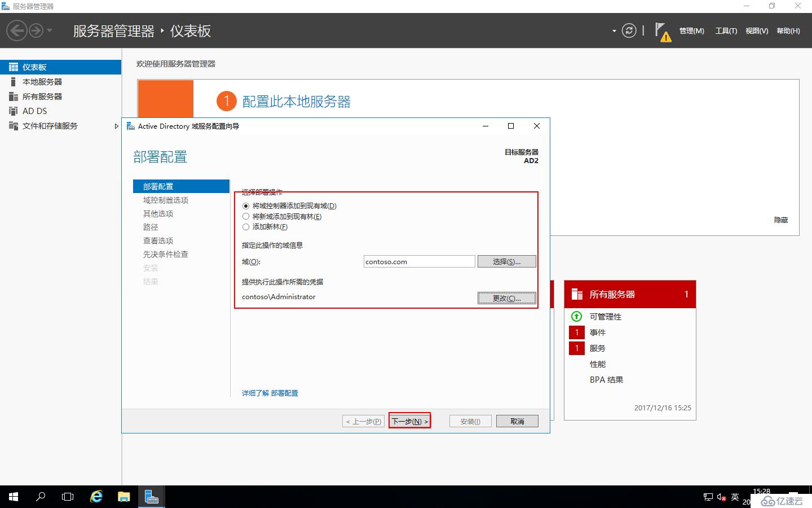This screenshot has width=812, height=508.
Task: Click 性能 in 所有服务器 tile
Action: [598, 364]
